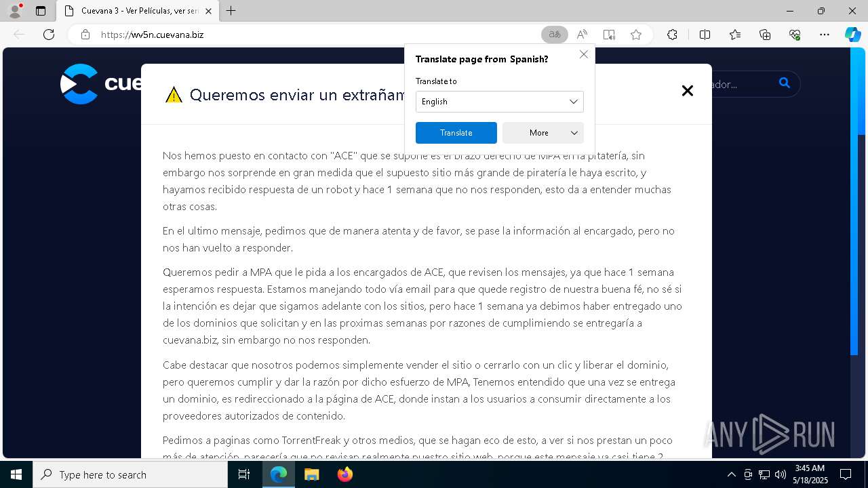Open Browser essentials heart icon
Screen dimensions: 868x488
point(795,35)
